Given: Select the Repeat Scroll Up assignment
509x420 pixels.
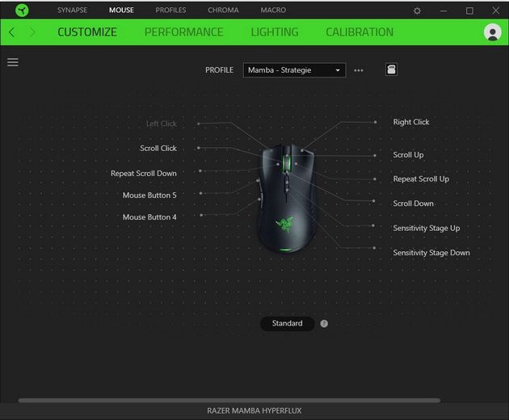Looking at the screenshot, I should (x=422, y=178).
